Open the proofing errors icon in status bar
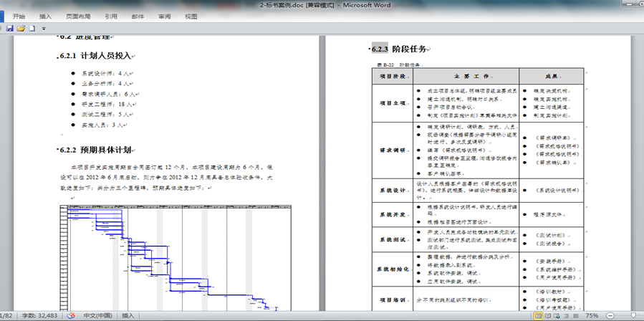The height and width of the screenshot is (321, 644). [71, 316]
